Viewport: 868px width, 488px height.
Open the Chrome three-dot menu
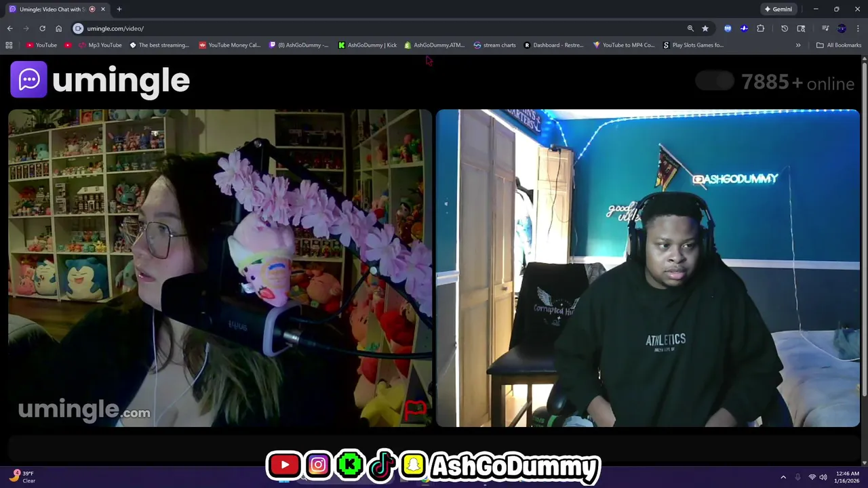point(858,28)
